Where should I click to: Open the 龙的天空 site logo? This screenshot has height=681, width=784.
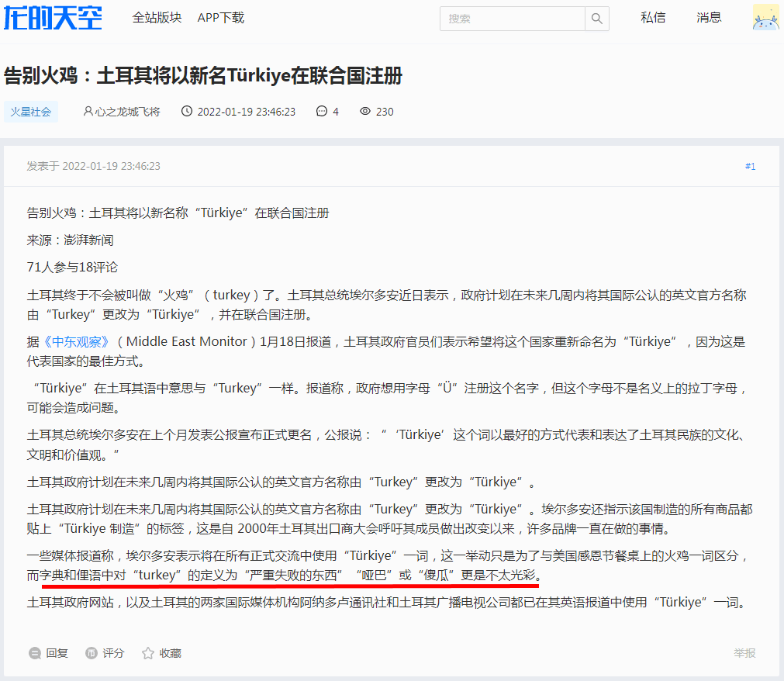[x=53, y=18]
